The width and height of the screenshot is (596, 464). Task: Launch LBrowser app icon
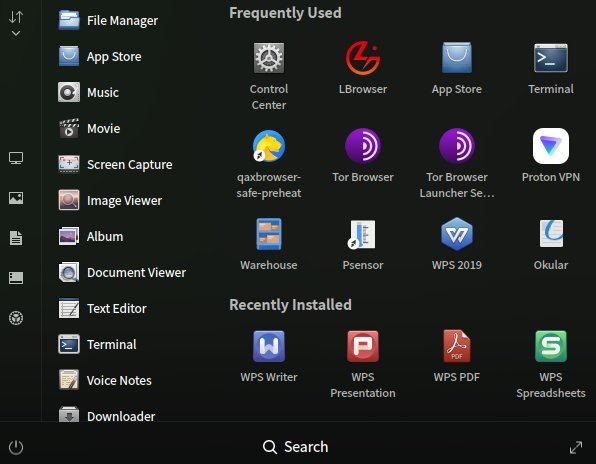(x=363, y=58)
